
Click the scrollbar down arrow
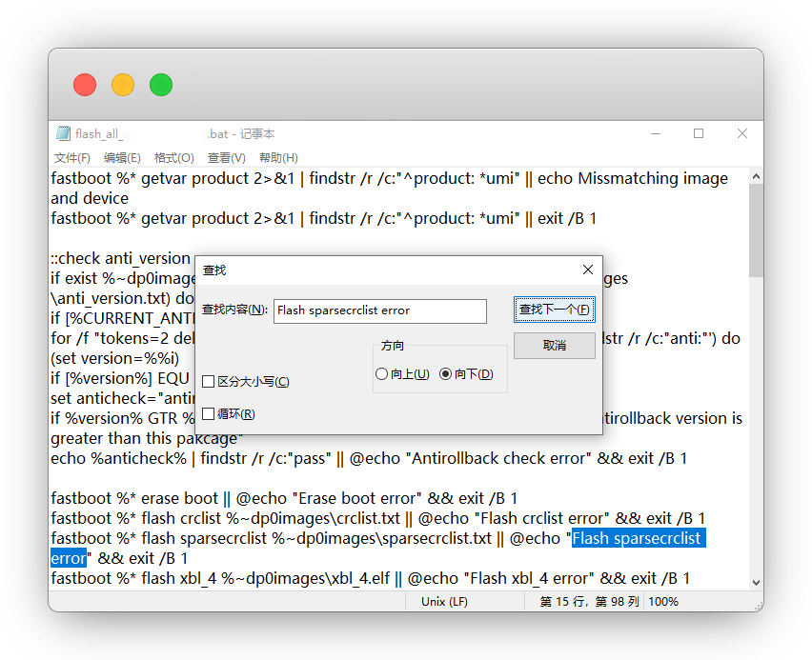click(x=756, y=582)
